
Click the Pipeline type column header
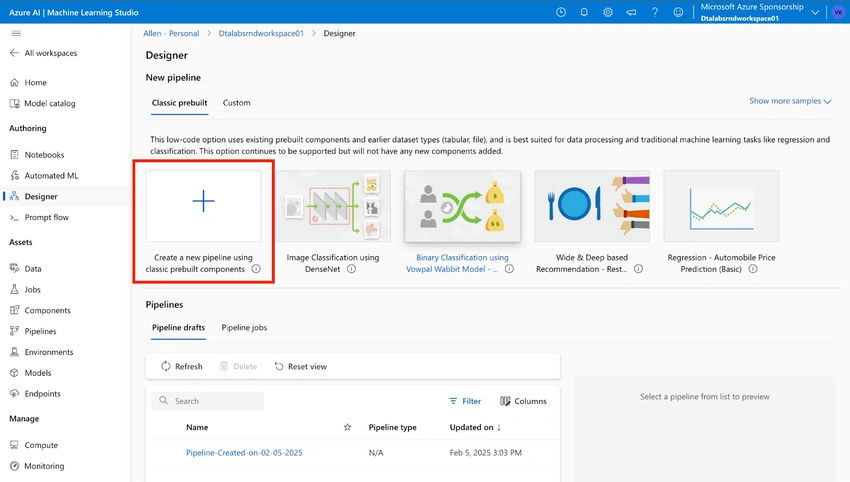click(x=392, y=427)
